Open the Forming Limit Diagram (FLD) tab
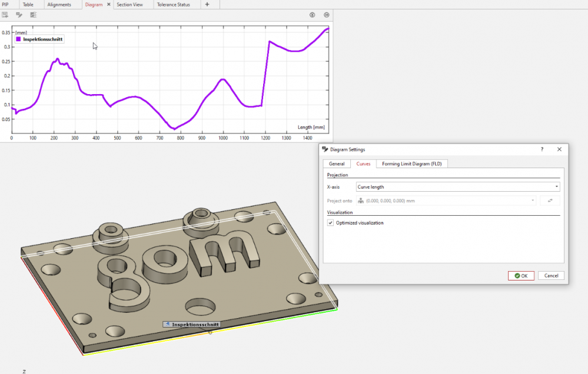The image size is (588, 374). tap(411, 163)
